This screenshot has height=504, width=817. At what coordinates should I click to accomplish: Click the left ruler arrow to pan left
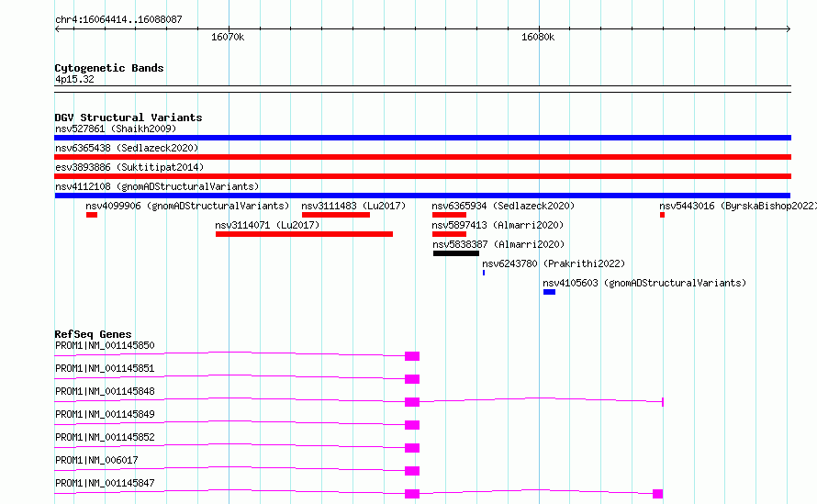pos(57,28)
